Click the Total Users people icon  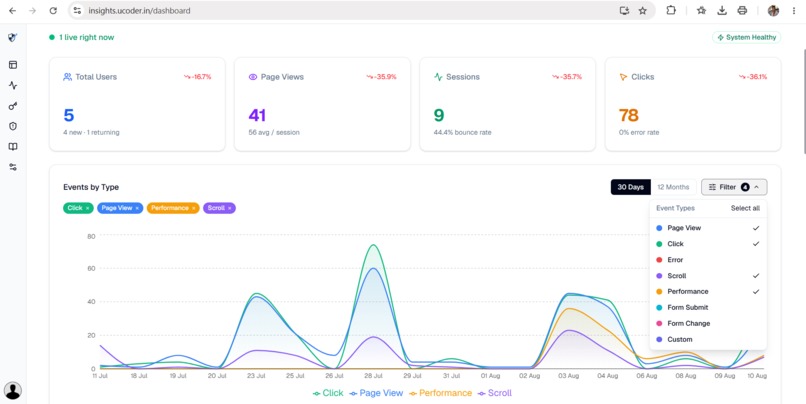pos(67,77)
